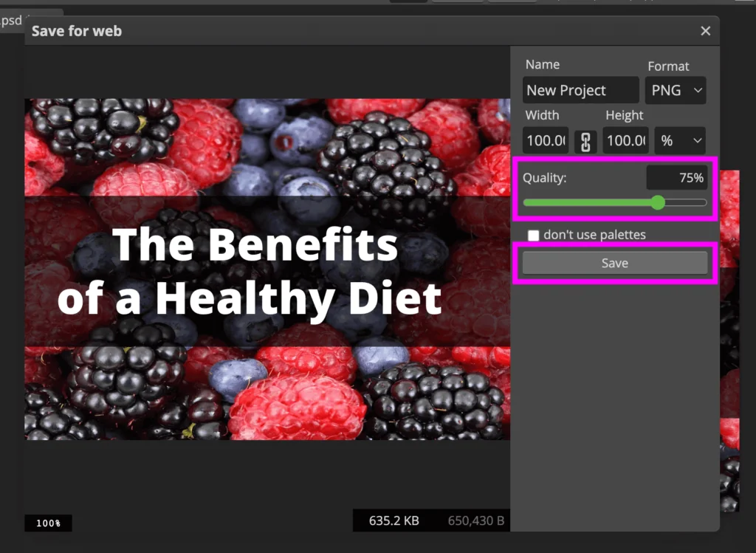This screenshot has width=756, height=553.
Task: Click the Quality 75% value box
Action: pos(677,177)
